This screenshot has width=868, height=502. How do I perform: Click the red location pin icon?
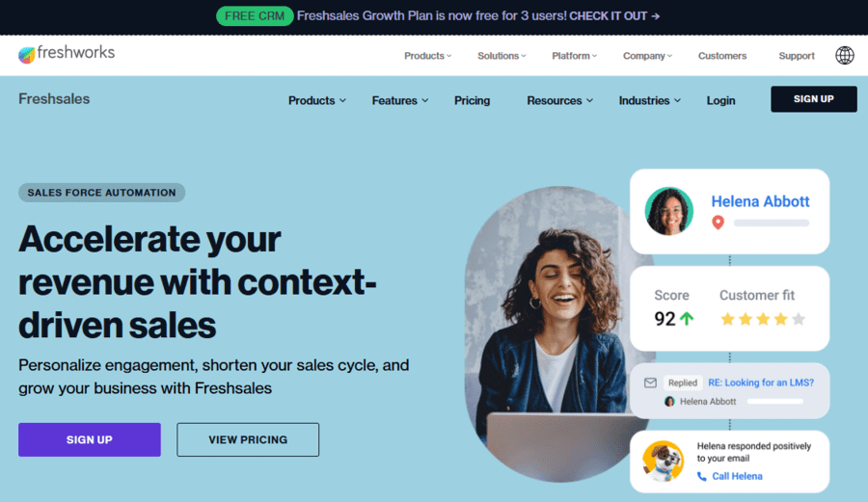(x=718, y=223)
